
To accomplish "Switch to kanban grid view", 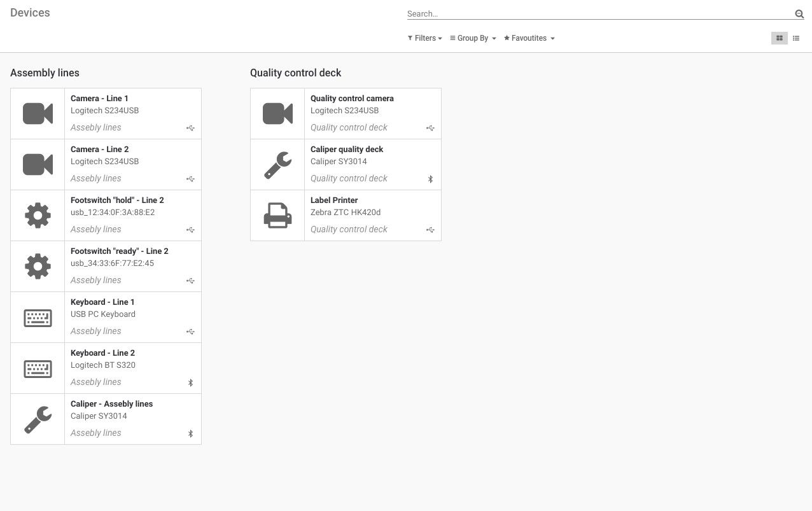I will tap(779, 38).
